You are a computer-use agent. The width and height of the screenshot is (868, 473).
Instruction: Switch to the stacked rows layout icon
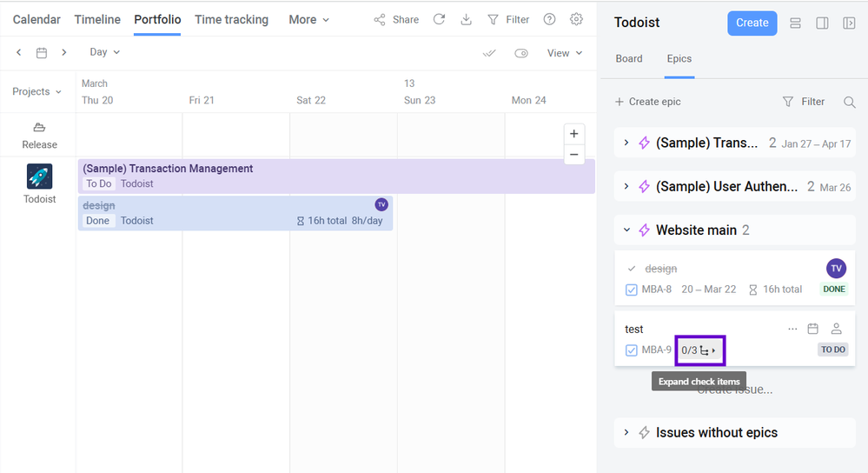(796, 23)
